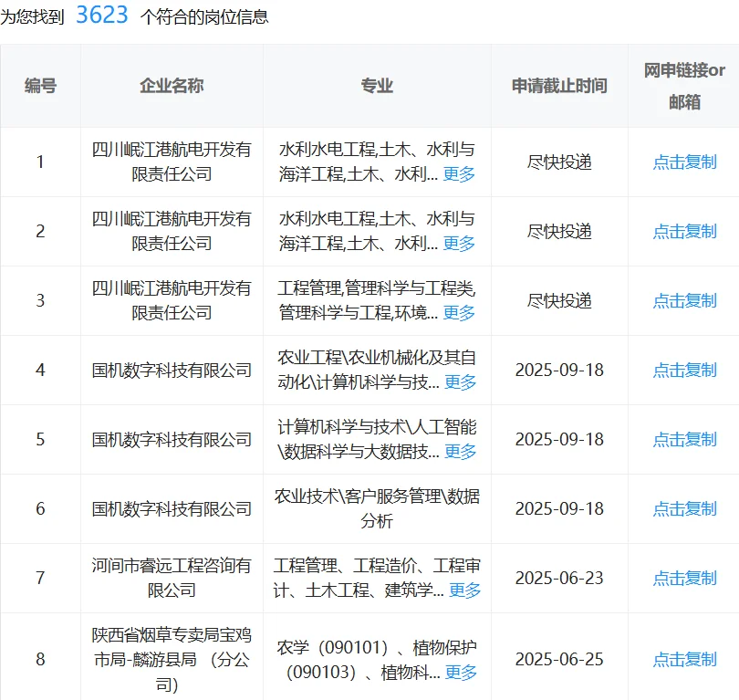Copy application link for row 1
Viewport: 739px width, 700px height.
[x=684, y=162]
